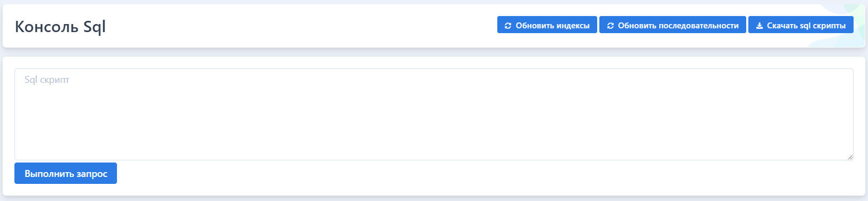Click the downward arrow icon for sql scripts

pos(760,26)
